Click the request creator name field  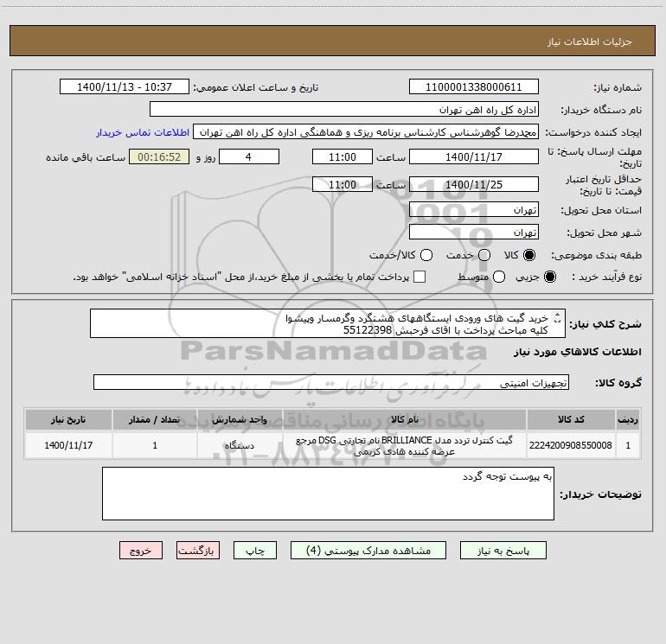click(x=366, y=132)
